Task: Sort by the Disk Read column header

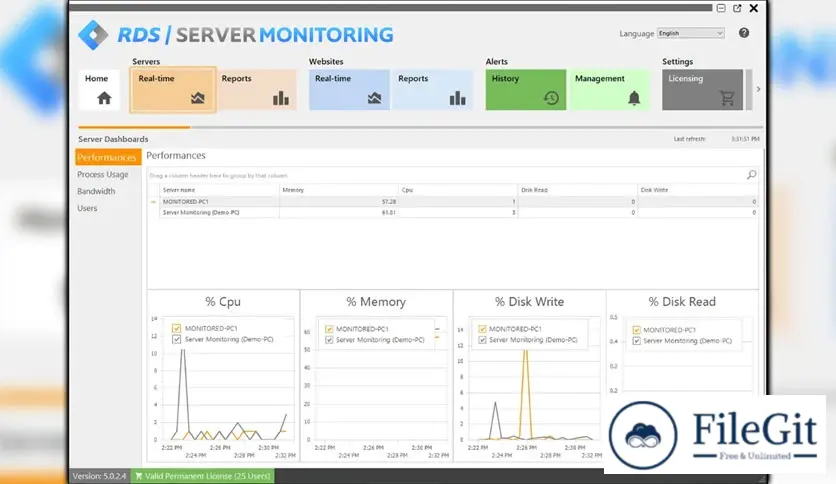Action: [578, 190]
